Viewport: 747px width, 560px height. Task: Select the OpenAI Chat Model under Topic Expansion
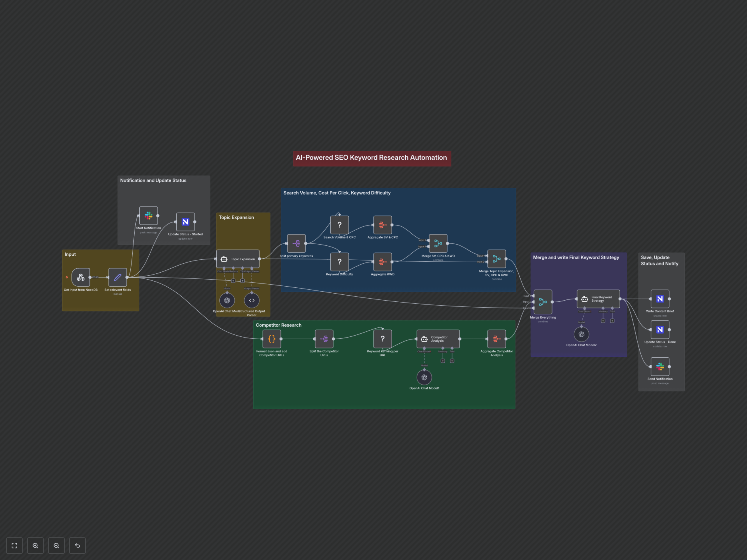coord(227,300)
